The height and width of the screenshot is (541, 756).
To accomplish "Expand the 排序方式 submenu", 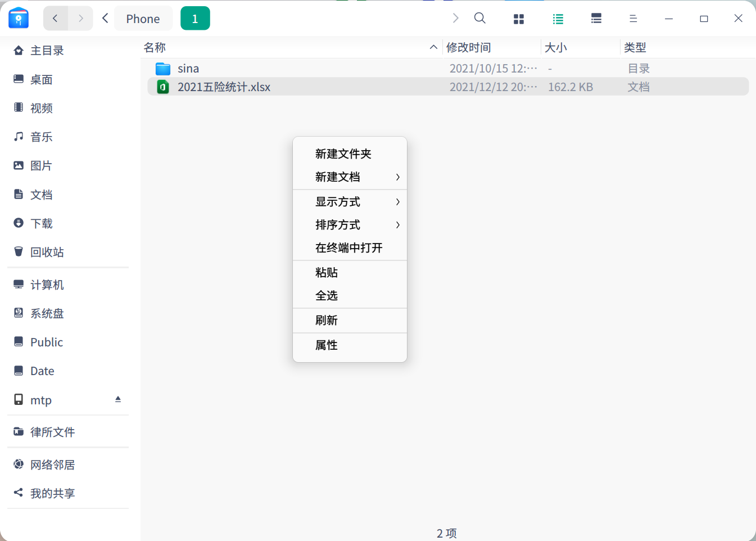I will tap(350, 225).
